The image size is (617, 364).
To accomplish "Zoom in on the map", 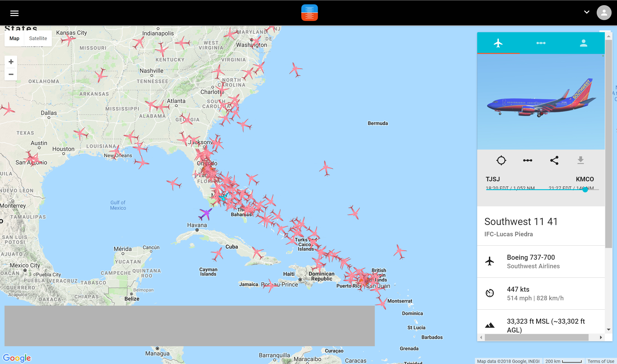I will (x=11, y=62).
